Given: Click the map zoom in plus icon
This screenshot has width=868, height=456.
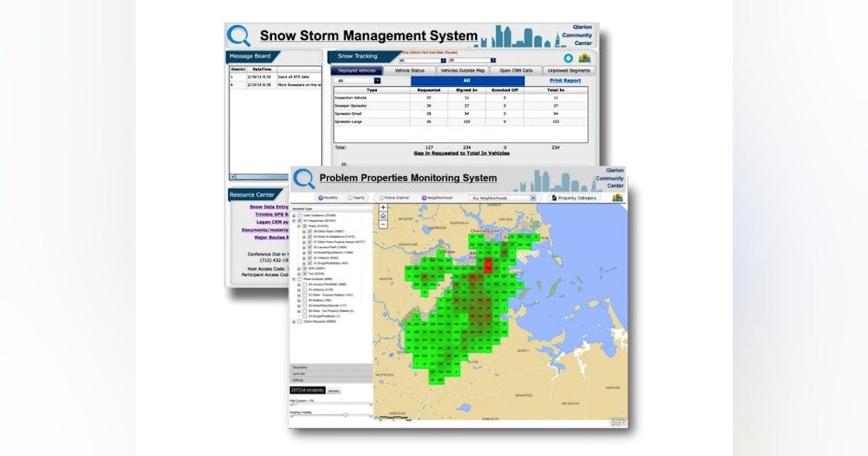Looking at the screenshot, I should [x=381, y=206].
